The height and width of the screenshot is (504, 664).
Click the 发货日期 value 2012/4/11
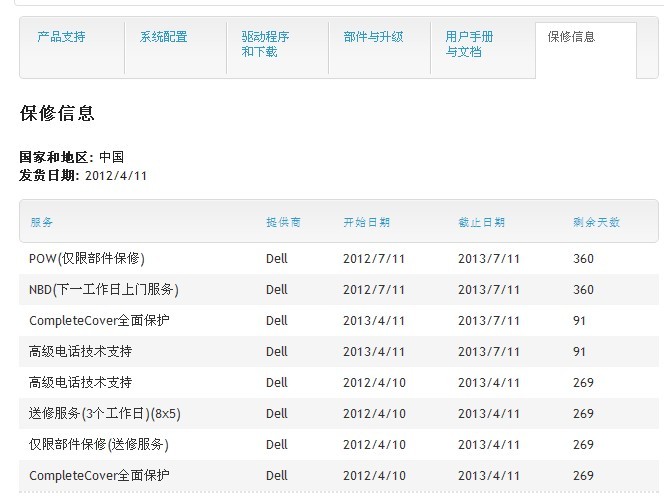tap(116, 176)
